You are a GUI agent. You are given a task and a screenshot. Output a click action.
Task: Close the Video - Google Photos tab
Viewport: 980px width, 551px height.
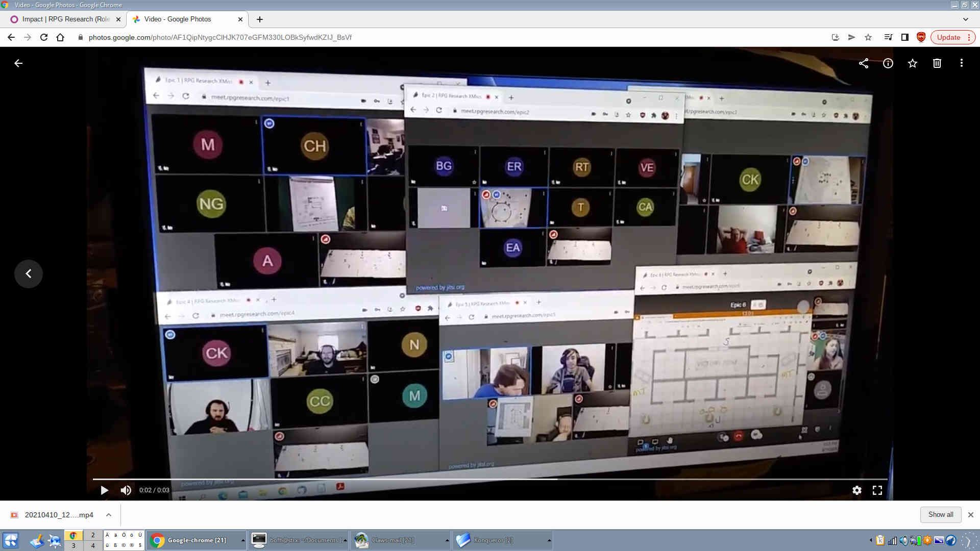(240, 19)
